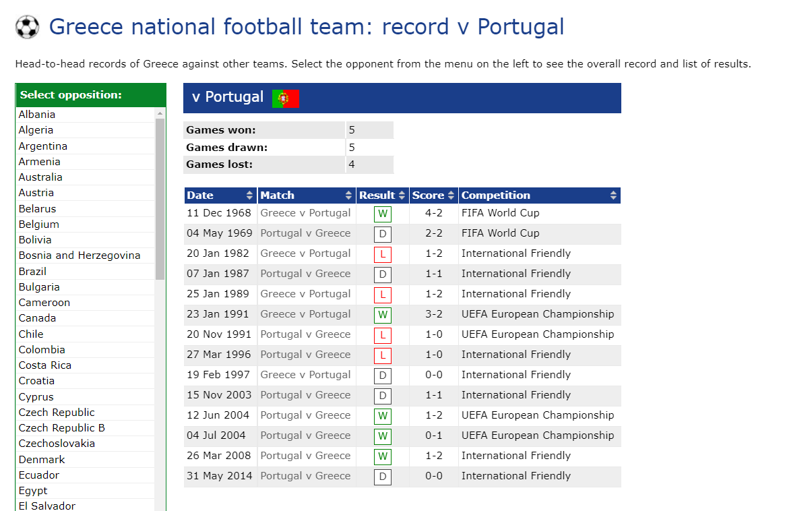
Task: Click the W result badge for 04 Jul 2004
Action: 383,437
